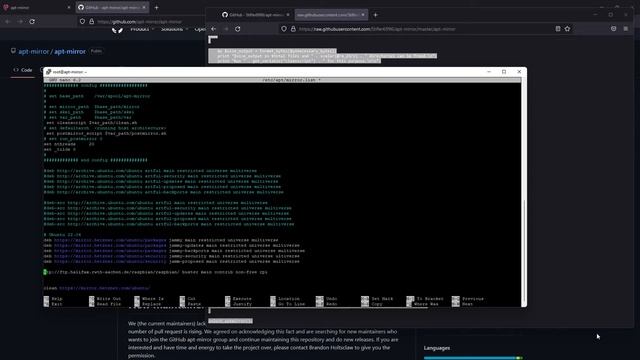Open a new tab in the right Firefox window
The width and height of the screenshot is (640, 360).
pyautogui.click(x=376, y=15)
